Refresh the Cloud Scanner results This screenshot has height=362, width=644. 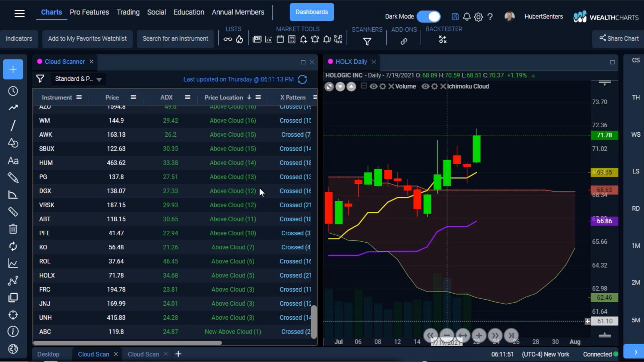(x=302, y=79)
